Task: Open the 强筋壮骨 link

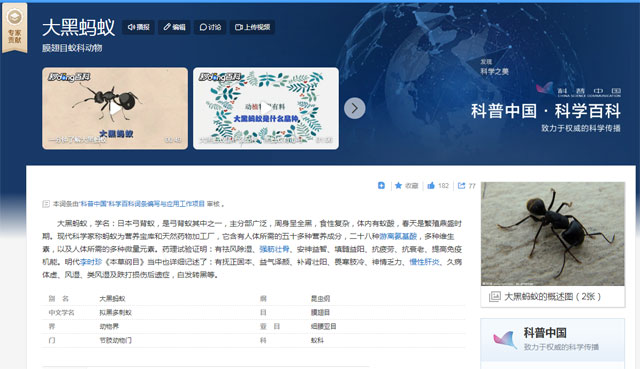Action: click(x=274, y=249)
